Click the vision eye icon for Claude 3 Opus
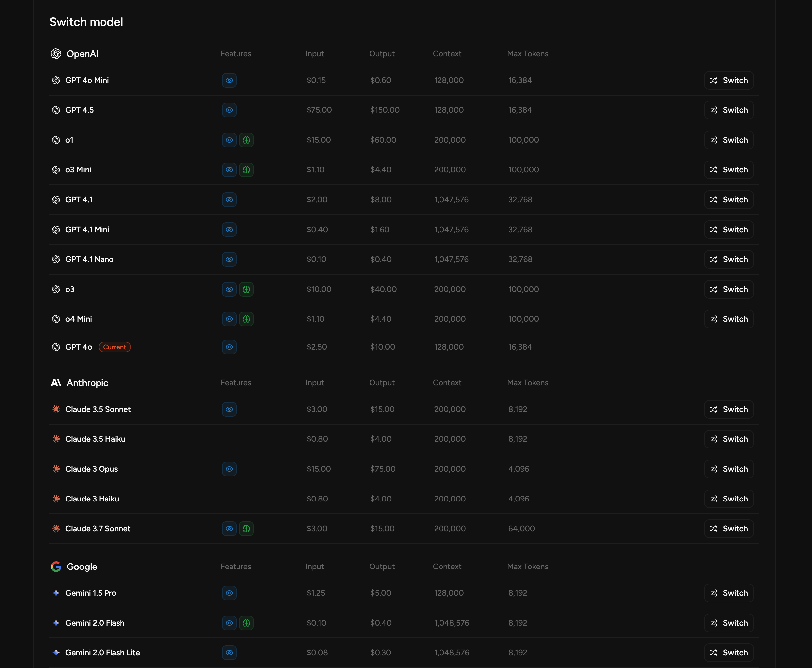812x668 pixels. coord(229,469)
